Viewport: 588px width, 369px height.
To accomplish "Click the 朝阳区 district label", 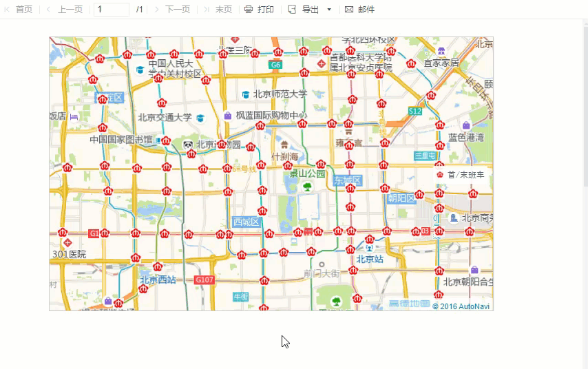I will 401,198.
